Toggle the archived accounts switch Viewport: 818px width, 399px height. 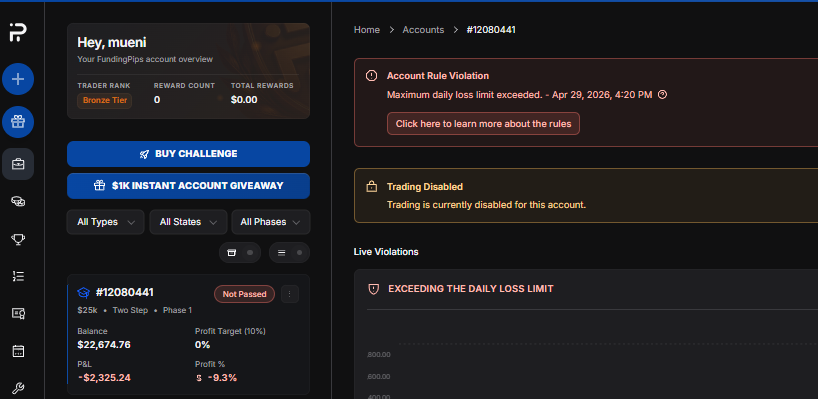click(240, 252)
